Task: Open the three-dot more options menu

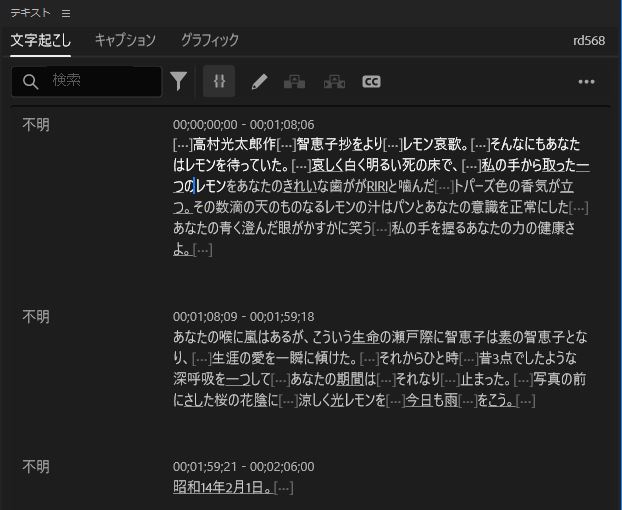Action: (x=587, y=82)
